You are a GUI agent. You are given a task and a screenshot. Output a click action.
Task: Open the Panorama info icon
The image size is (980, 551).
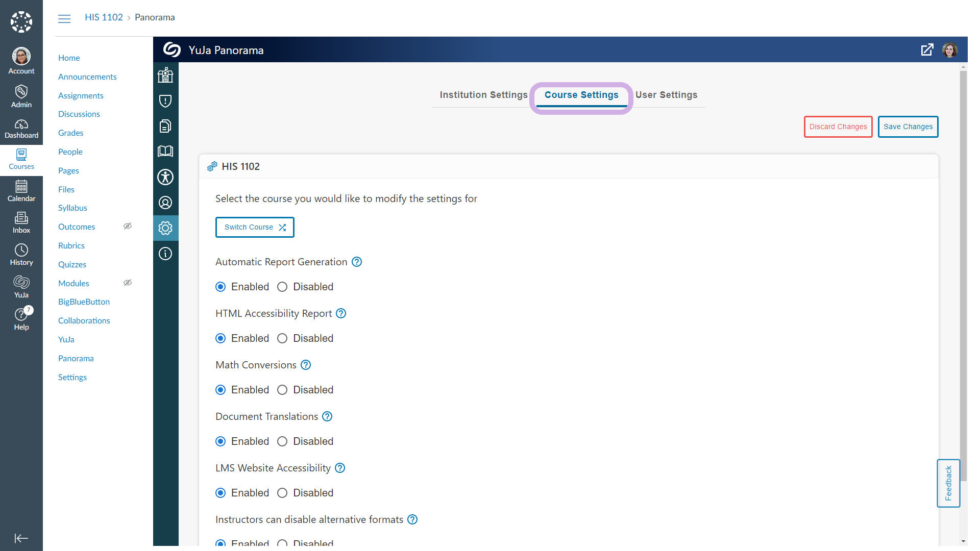(x=165, y=254)
